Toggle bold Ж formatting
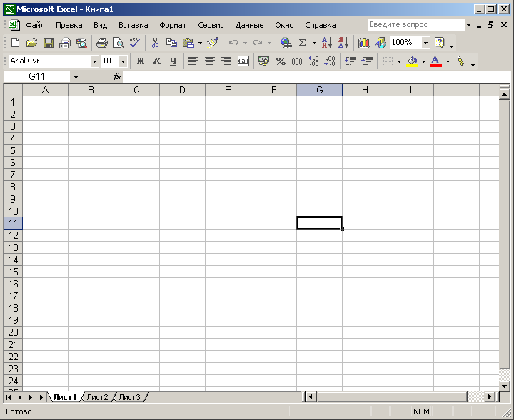Image resolution: width=514 pixels, height=420 pixels. pos(141,61)
